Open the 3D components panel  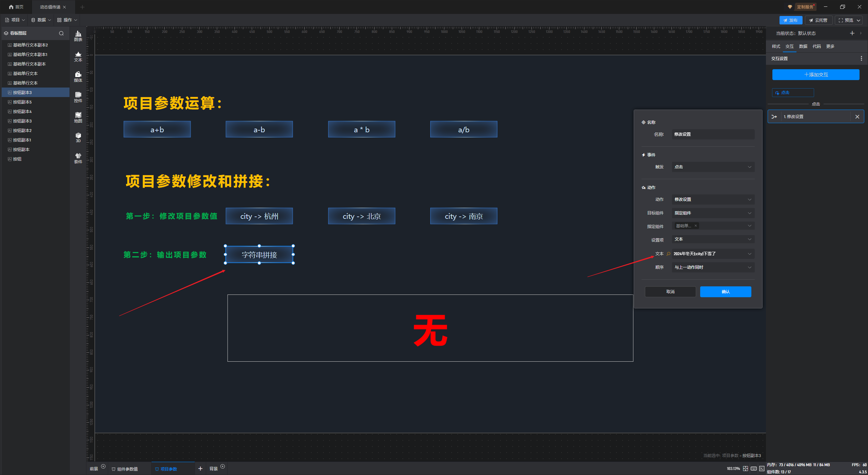coord(78,137)
